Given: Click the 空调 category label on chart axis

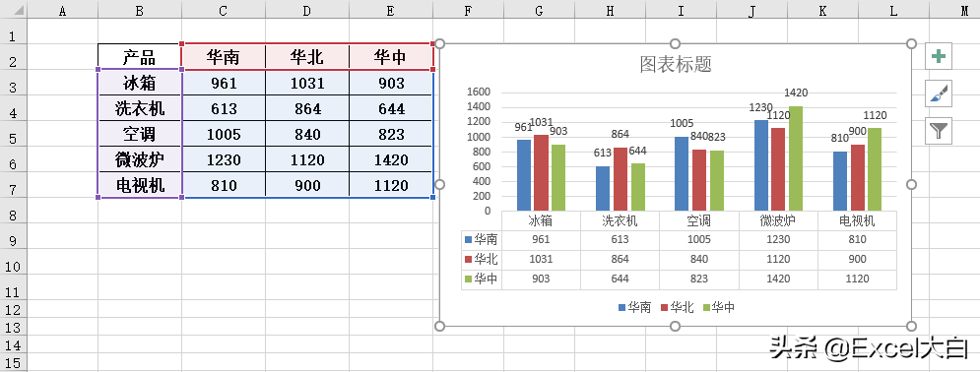Looking at the screenshot, I should (x=699, y=220).
